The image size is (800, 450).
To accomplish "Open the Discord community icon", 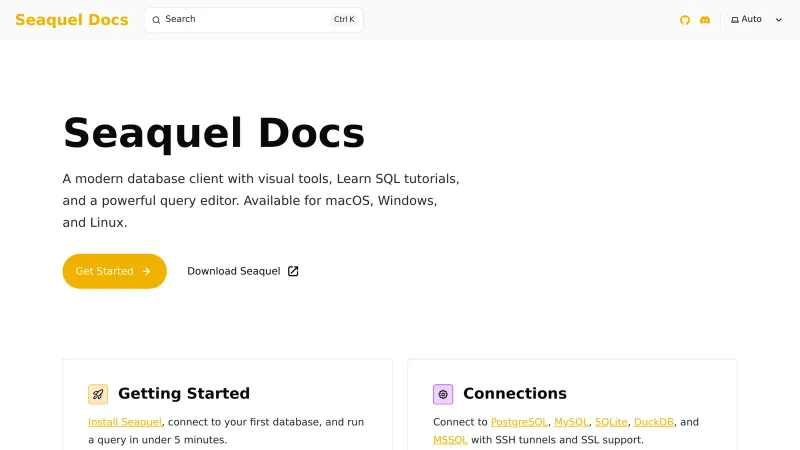I will click(x=705, y=20).
